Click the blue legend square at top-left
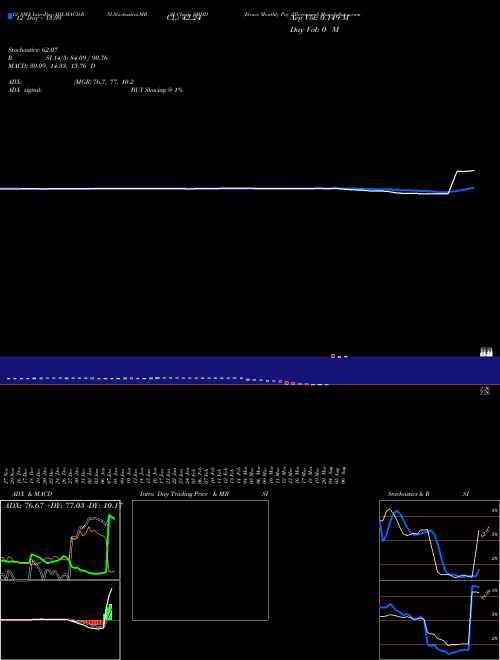Image resolution: width=500 pixels, height=660 pixels. (x=10, y=16)
